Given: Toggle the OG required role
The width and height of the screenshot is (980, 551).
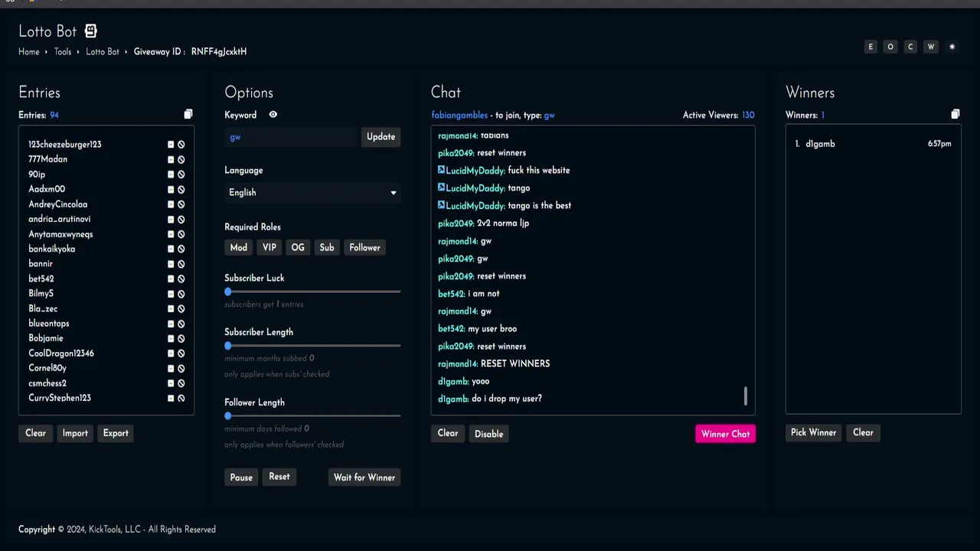Looking at the screenshot, I should tap(298, 247).
